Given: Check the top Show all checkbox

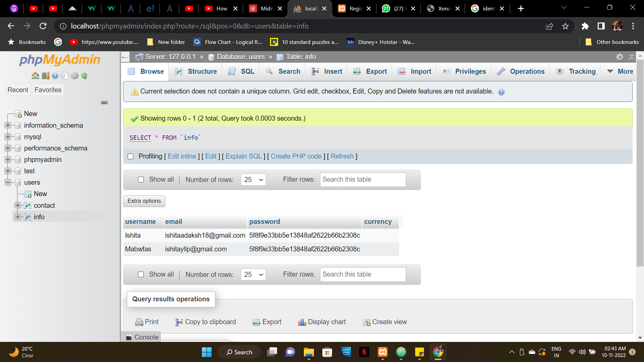Looking at the screenshot, I should [x=141, y=180].
